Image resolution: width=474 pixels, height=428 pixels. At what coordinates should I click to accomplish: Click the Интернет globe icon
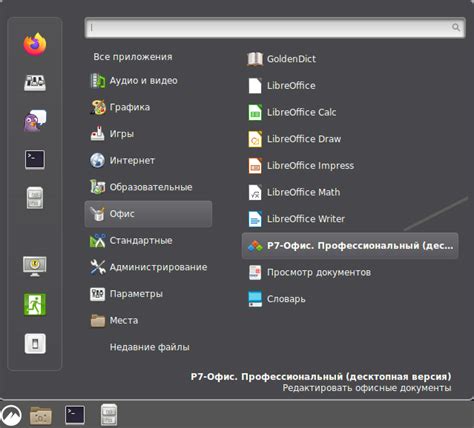click(x=98, y=160)
